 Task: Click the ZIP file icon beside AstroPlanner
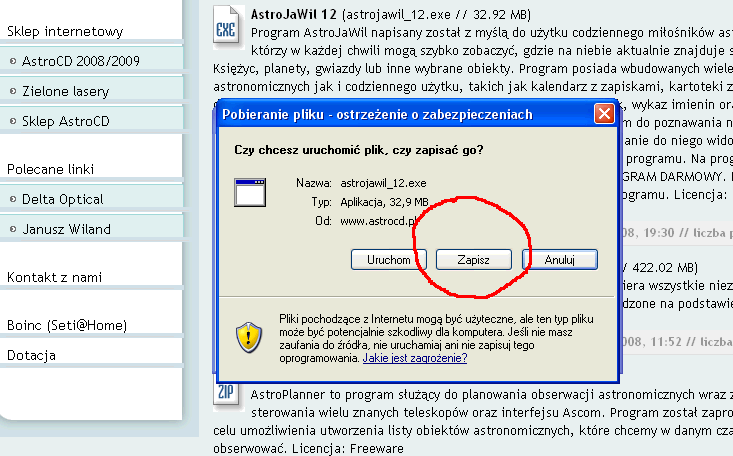(227, 394)
